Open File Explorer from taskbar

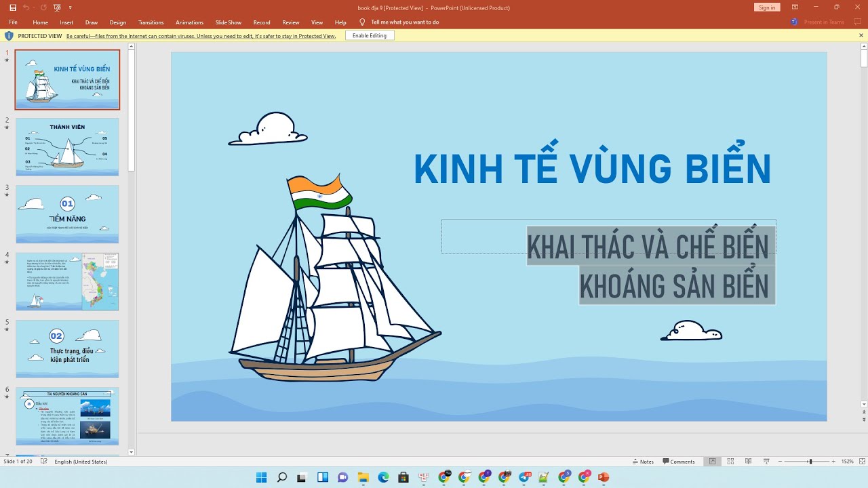pyautogui.click(x=363, y=477)
